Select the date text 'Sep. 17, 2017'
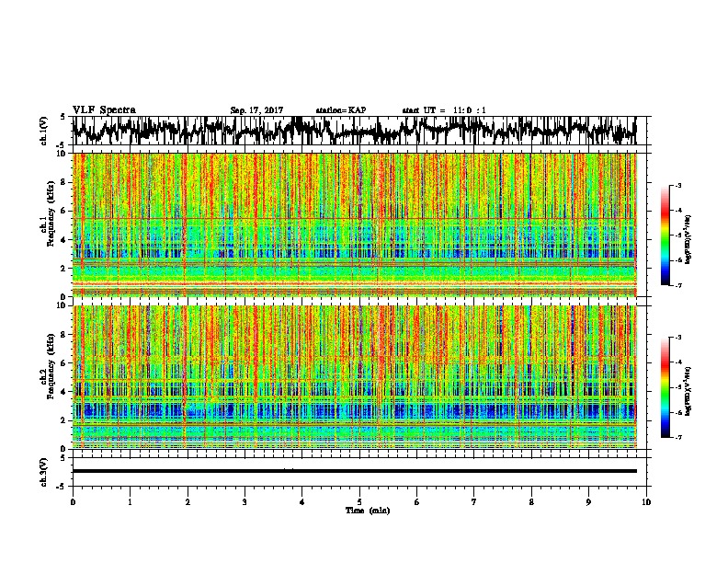728x563 pixels. [256, 110]
